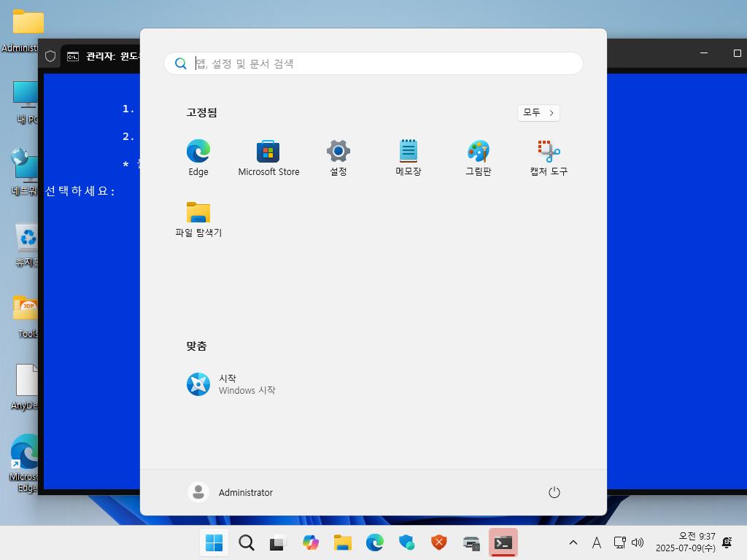Open taskbar Search magnifier
This screenshot has width=747, height=560.
pos(247,542)
